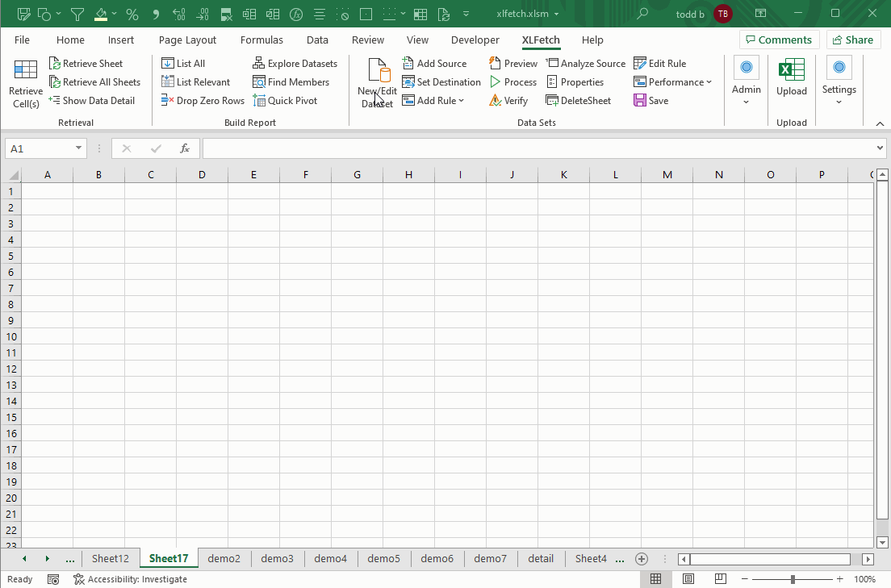Open the Name Box dropdown arrow
Image resolution: width=891 pixels, height=588 pixels.
point(78,148)
